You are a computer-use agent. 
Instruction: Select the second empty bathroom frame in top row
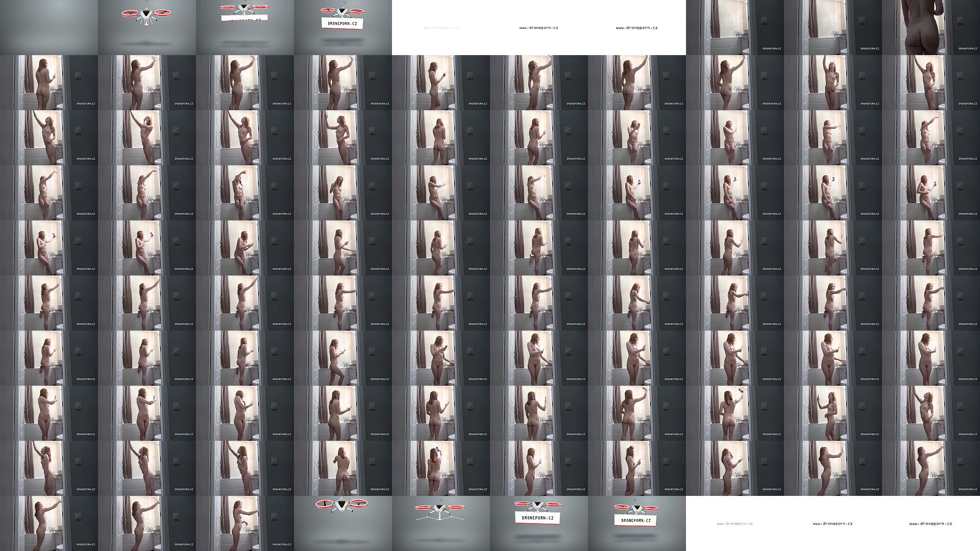833,27
